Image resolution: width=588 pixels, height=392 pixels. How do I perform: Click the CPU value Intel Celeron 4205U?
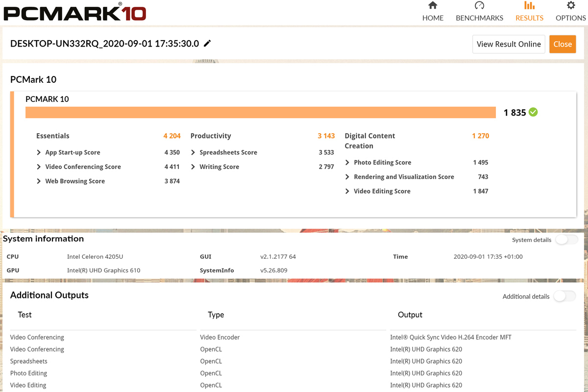click(96, 256)
